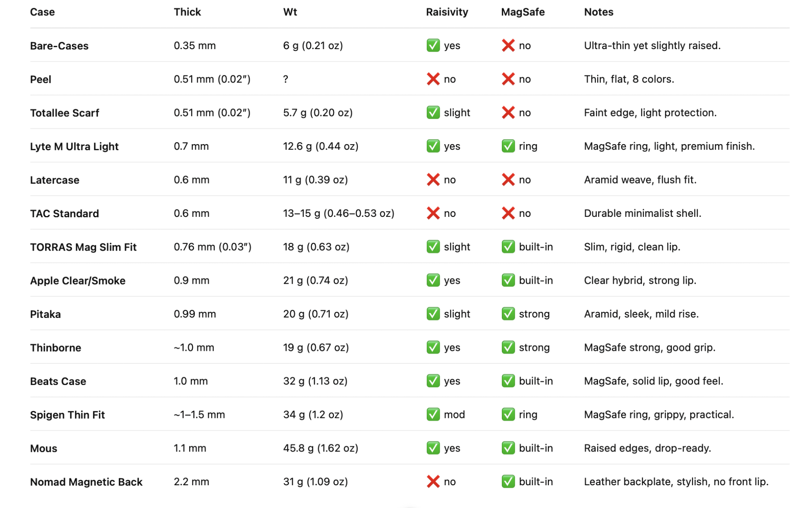
Task: Click the Notes column header
Action: [598, 12]
